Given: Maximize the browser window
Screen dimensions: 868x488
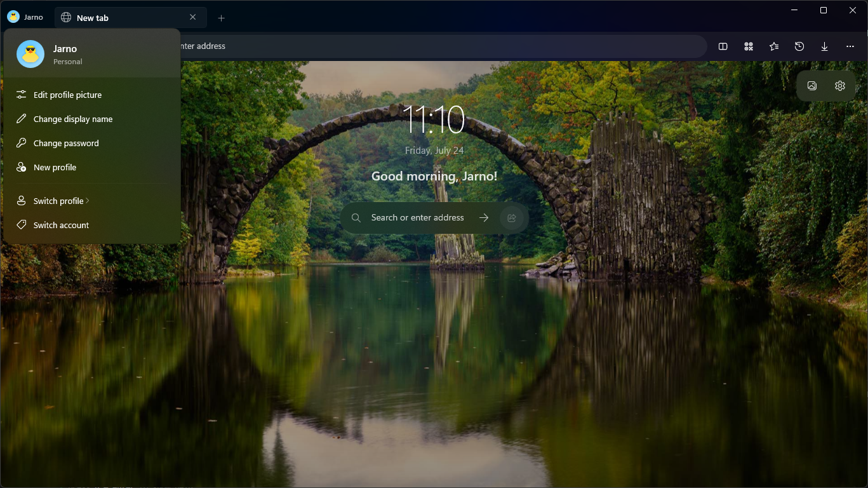Looking at the screenshot, I should 824,10.
